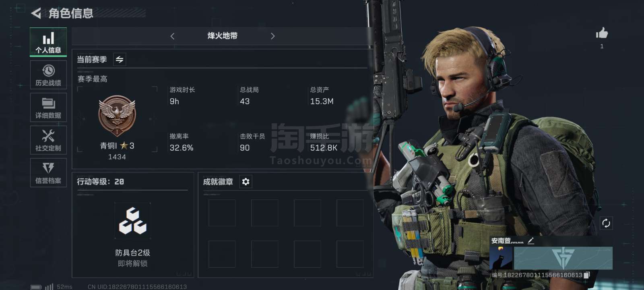This screenshot has height=290, width=644.
Task: Open the 历史战绩 history tab
Action: point(48,75)
